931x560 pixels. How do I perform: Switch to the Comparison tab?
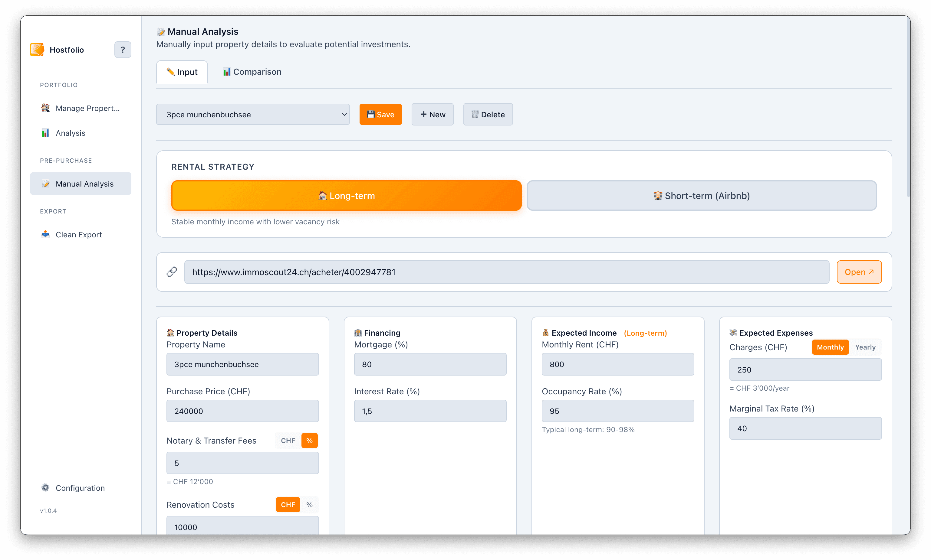(x=252, y=72)
